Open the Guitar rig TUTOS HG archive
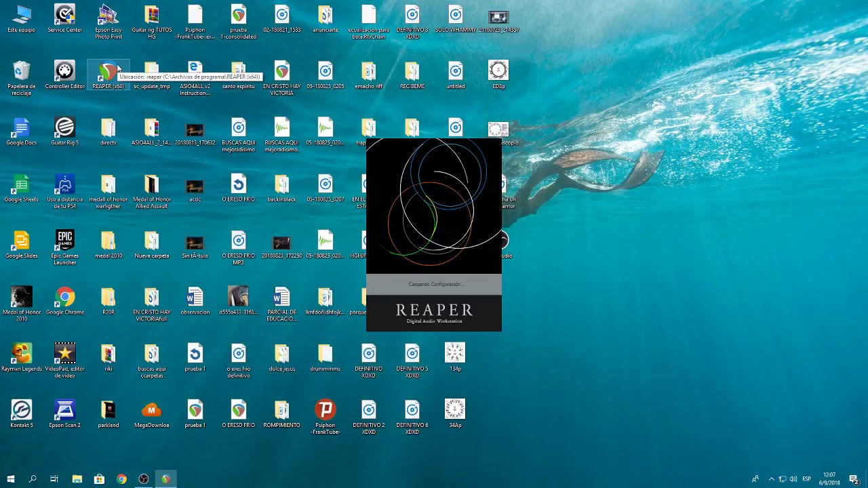Screen dimensions: 868x488 point(152,22)
